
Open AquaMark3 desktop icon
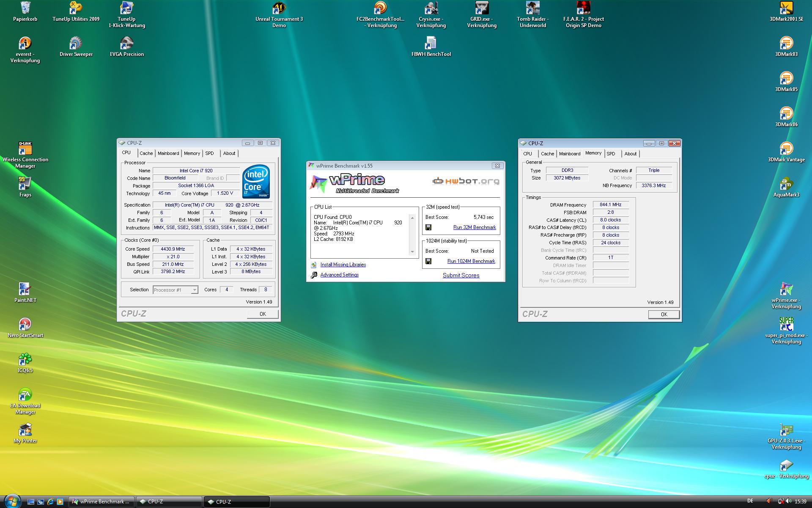(786, 187)
